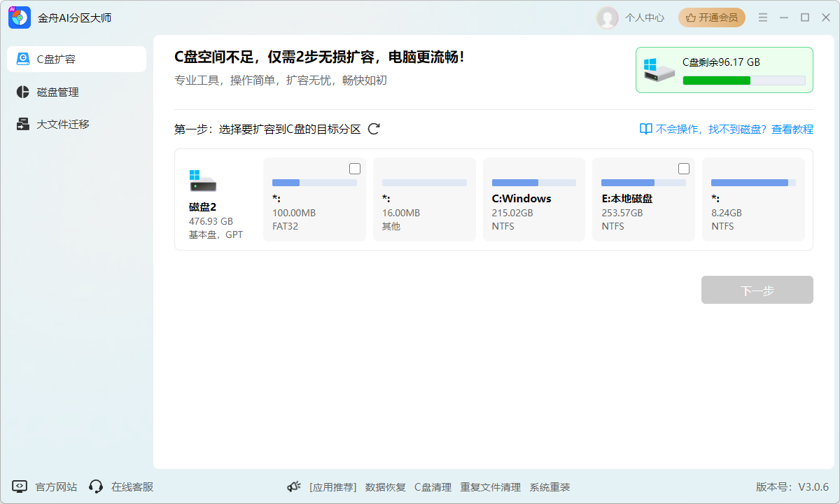Click the megaphone 应用推荐 icon
Image resolution: width=840 pixels, height=504 pixels.
(294, 486)
